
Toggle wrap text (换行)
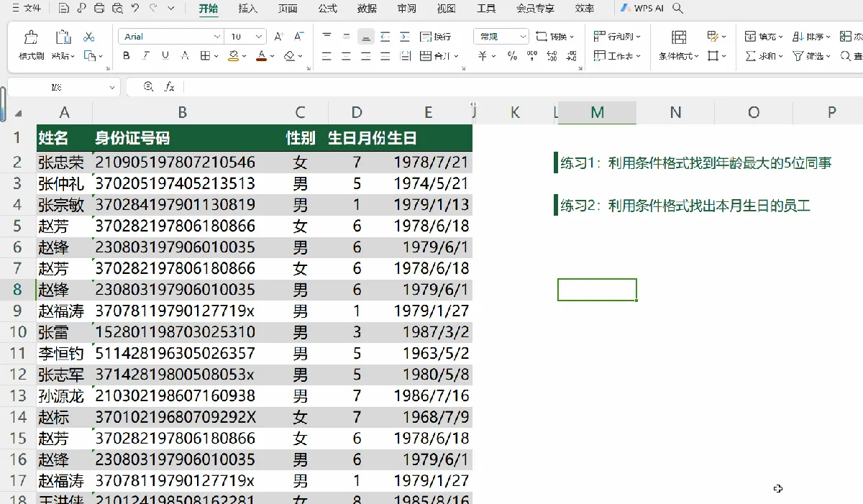[x=436, y=37]
